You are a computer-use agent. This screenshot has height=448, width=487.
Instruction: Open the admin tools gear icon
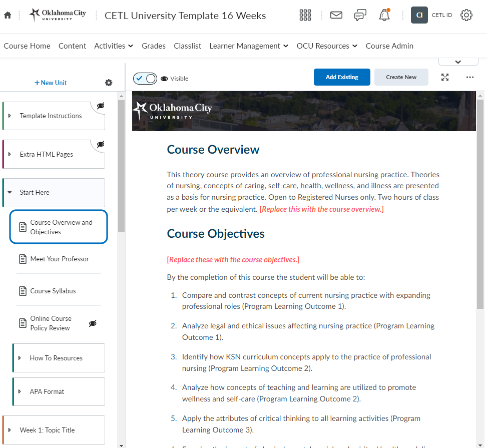tap(466, 16)
